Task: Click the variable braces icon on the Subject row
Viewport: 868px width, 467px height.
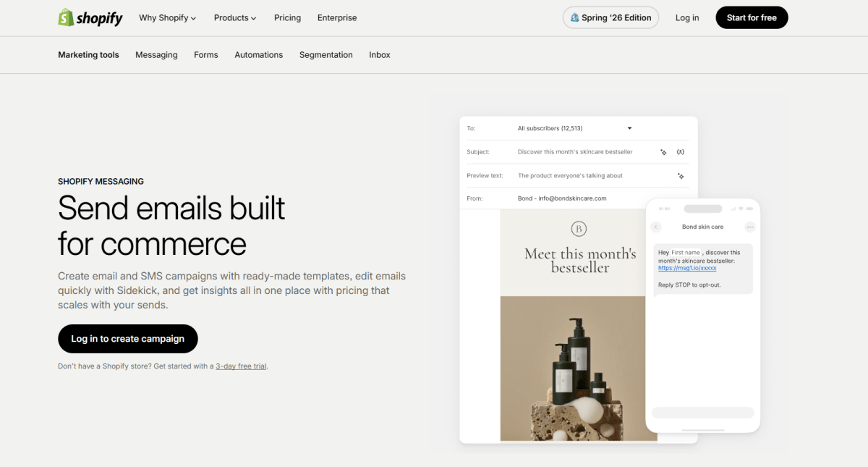Action: [x=681, y=152]
